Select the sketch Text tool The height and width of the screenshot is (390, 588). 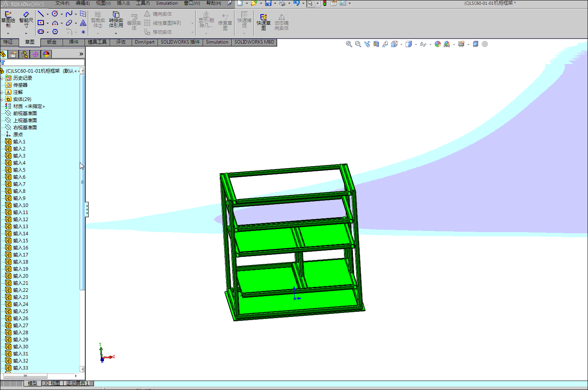[x=83, y=23]
